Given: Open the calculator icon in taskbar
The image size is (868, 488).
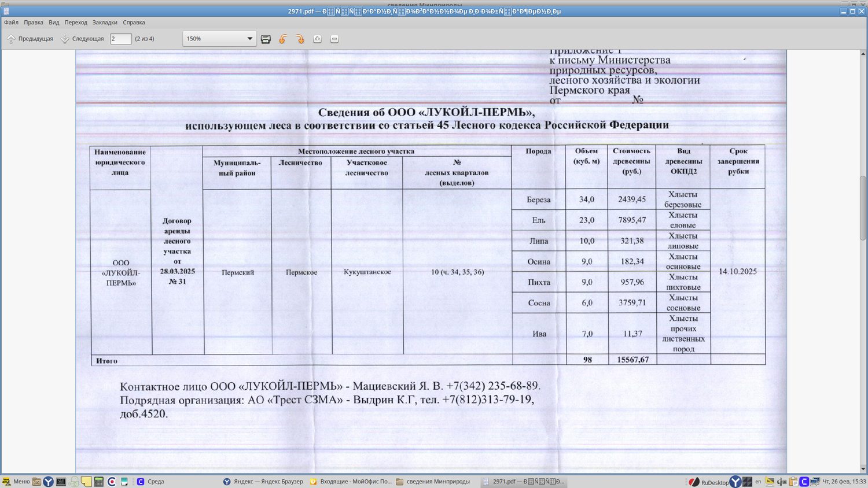Looking at the screenshot, I should click(99, 482).
